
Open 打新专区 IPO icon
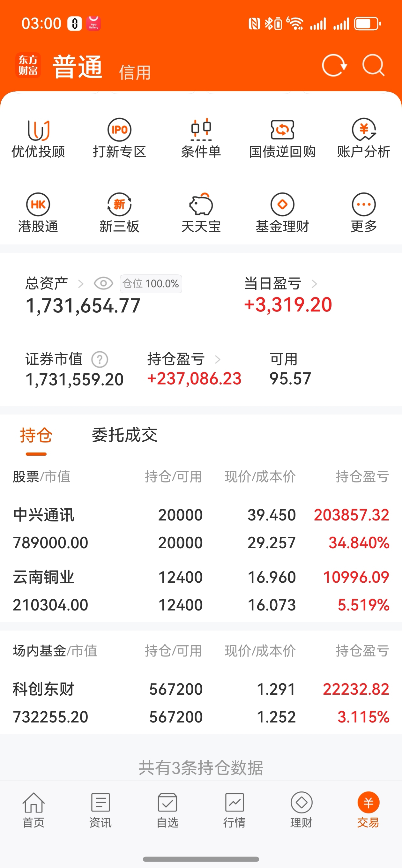click(119, 130)
